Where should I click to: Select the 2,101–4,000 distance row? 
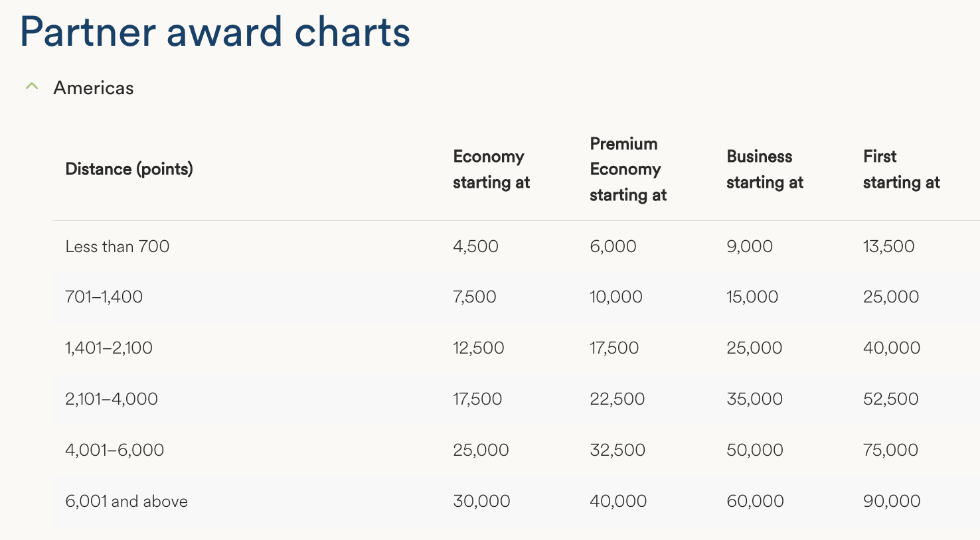(112, 399)
